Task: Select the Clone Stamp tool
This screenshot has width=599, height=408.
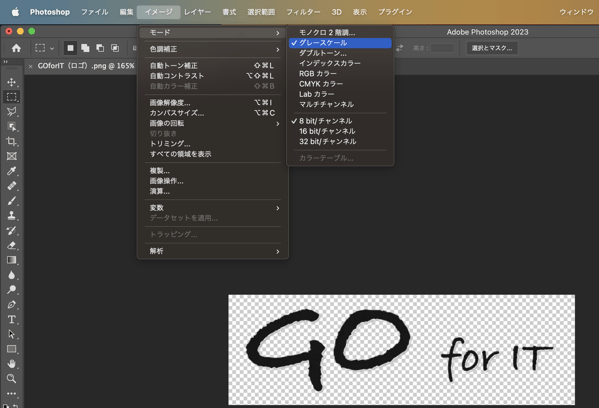Action: [x=11, y=215]
